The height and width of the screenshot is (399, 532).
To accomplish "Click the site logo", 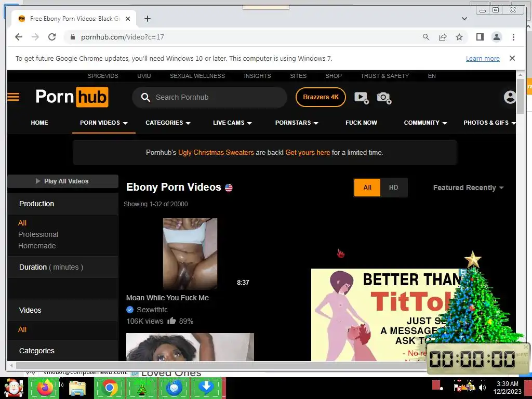I will pos(72,97).
